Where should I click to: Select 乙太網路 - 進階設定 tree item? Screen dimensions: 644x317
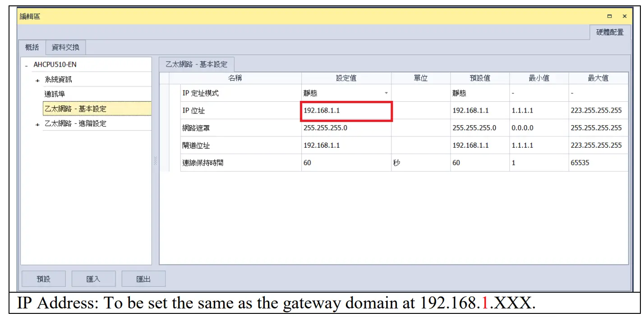point(75,123)
